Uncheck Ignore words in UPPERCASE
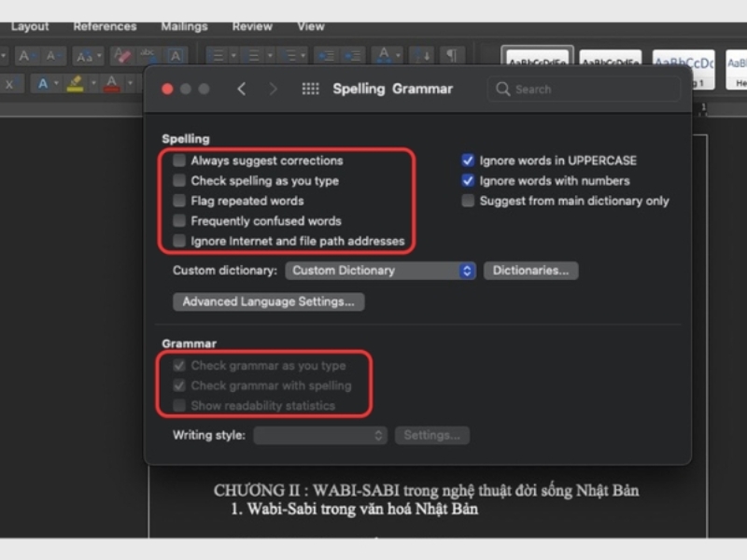Image resolution: width=747 pixels, height=560 pixels. (x=468, y=161)
